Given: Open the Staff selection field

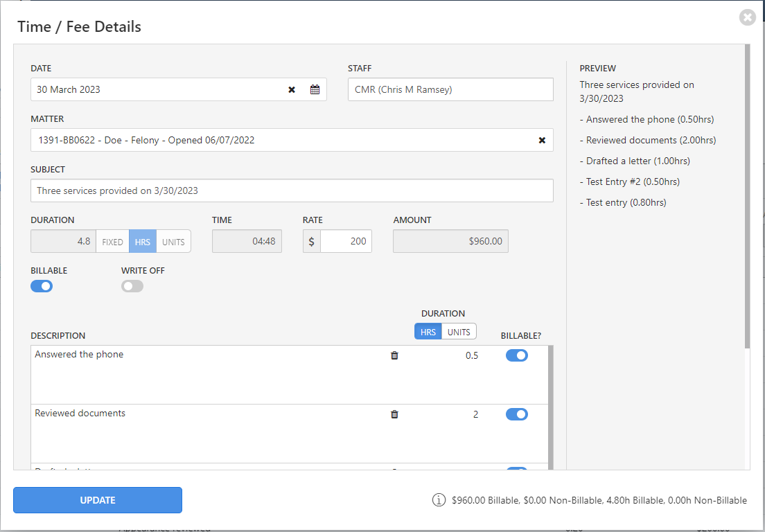Looking at the screenshot, I should [450, 89].
